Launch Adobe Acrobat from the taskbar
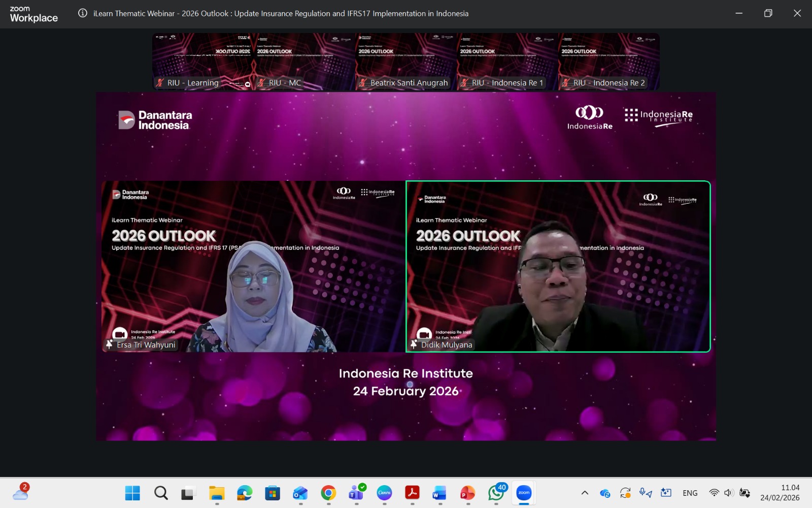 point(412,493)
